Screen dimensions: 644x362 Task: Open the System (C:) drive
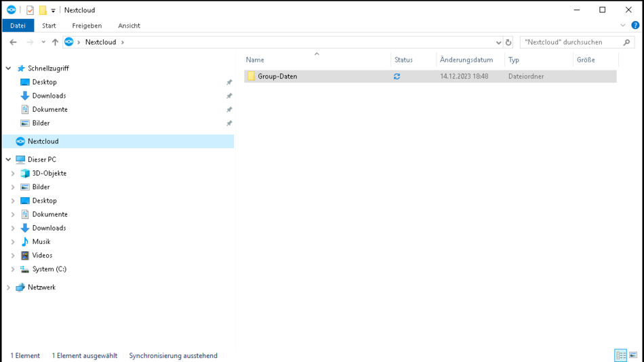(x=49, y=269)
